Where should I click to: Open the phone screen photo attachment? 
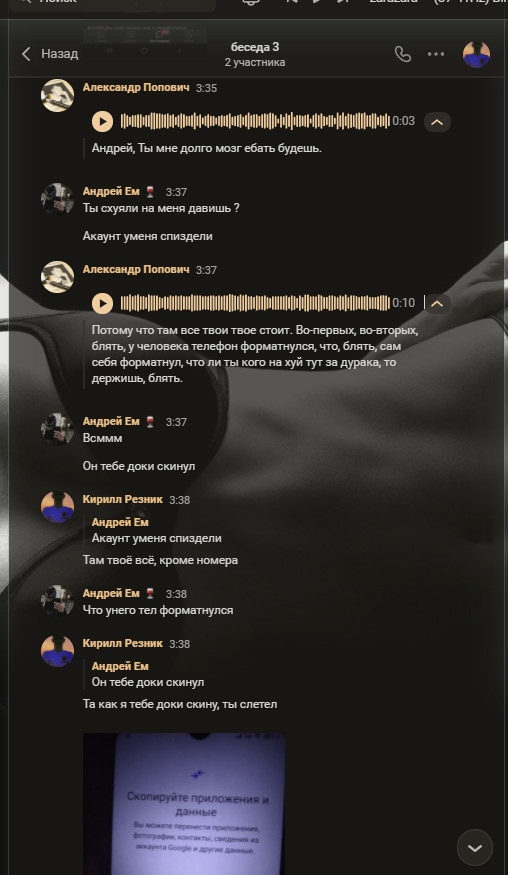[x=184, y=804]
